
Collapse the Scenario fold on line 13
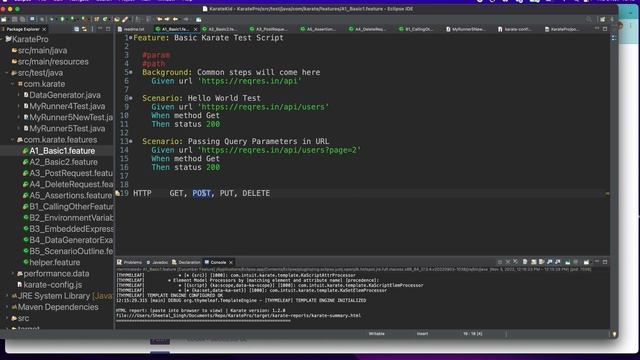pyautogui.click(x=131, y=141)
